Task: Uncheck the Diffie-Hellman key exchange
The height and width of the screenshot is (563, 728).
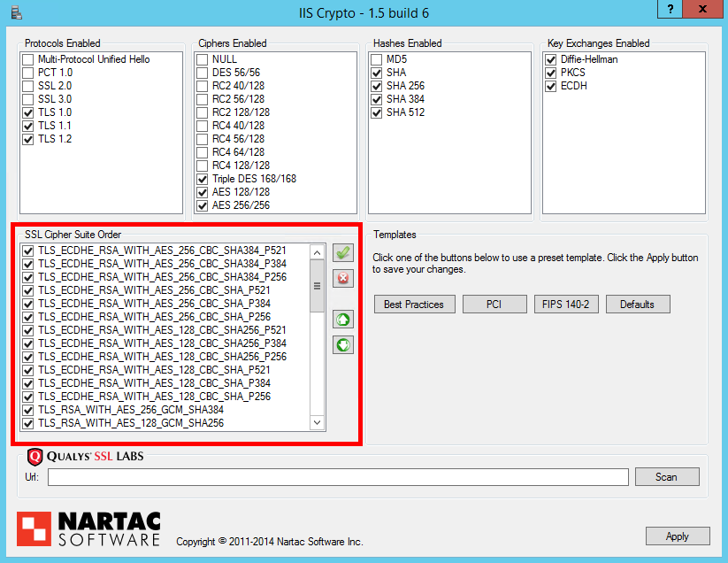Action: click(552, 59)
